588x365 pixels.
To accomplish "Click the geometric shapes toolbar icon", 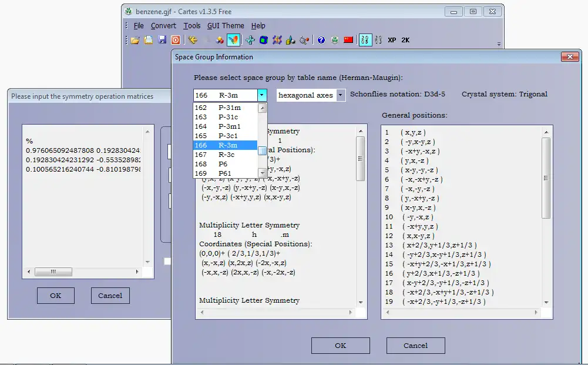I will 291,40.
